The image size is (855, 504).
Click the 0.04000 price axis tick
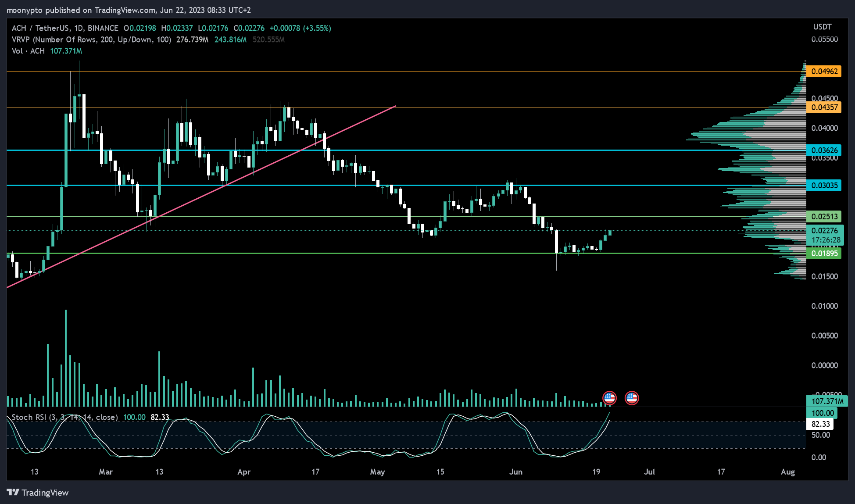pos(824,128)
